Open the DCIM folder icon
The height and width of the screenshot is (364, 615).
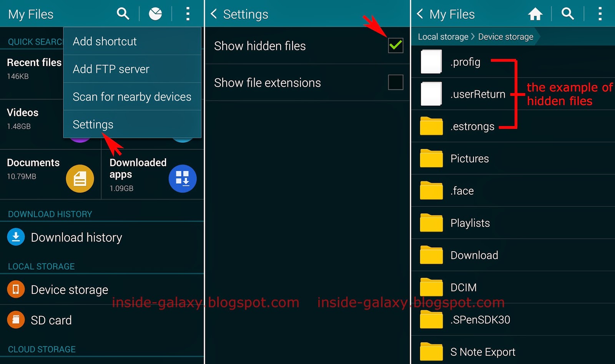tap(431, 287)
